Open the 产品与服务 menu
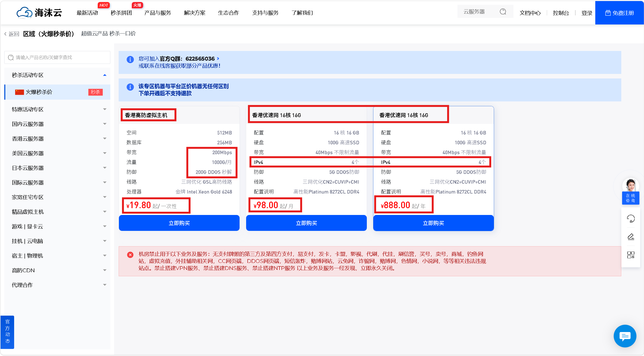The width and height of the screenshot is (644, 356). [x=158, y=13]
